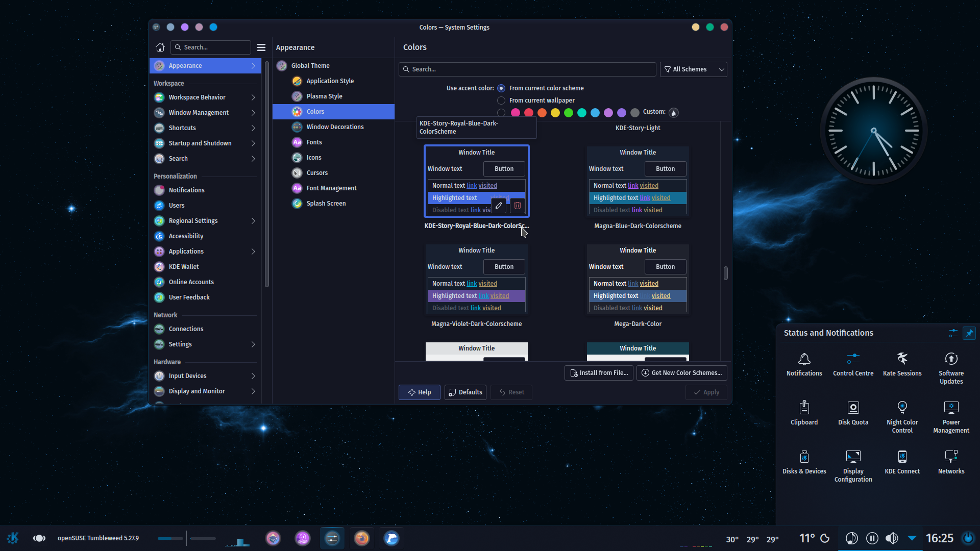Pick the orange accent color swatch
Image resolution: width=980 pixels, height=551 pixels.
pyautogui.click(x=542, y=113)
